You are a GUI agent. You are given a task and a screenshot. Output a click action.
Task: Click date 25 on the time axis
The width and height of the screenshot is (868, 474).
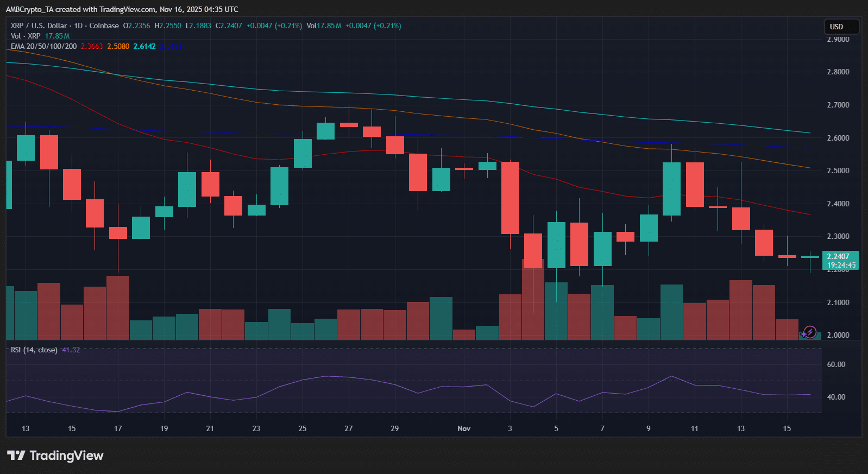pyautogui.click(x=303, y=428)
